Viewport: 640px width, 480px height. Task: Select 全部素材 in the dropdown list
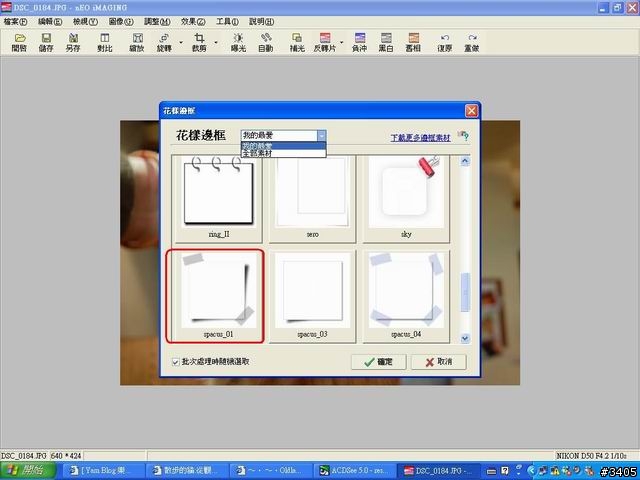(x=283, y=153)
